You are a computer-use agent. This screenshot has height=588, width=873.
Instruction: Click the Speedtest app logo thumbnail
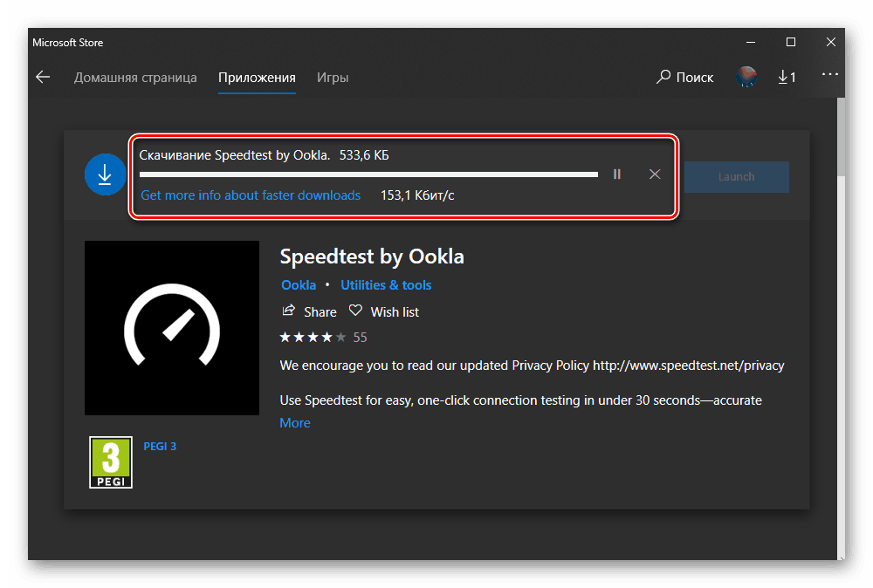pyautogui.click(x=172, y=328)
